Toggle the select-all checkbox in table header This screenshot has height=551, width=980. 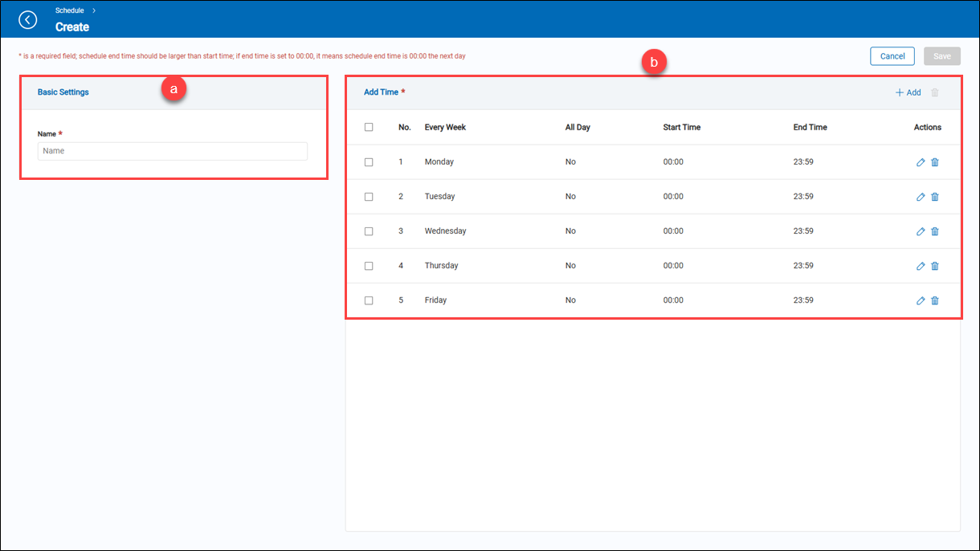369,127
